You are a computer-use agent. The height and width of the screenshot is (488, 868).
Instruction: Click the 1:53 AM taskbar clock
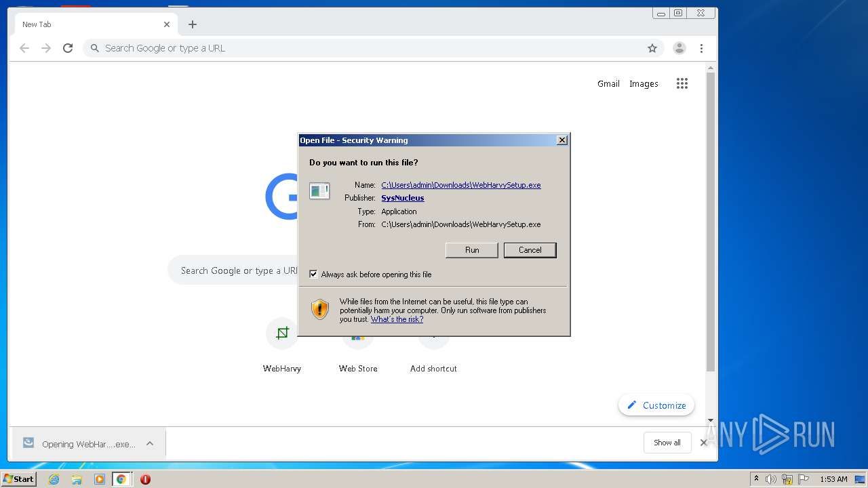tap(833, 479)
